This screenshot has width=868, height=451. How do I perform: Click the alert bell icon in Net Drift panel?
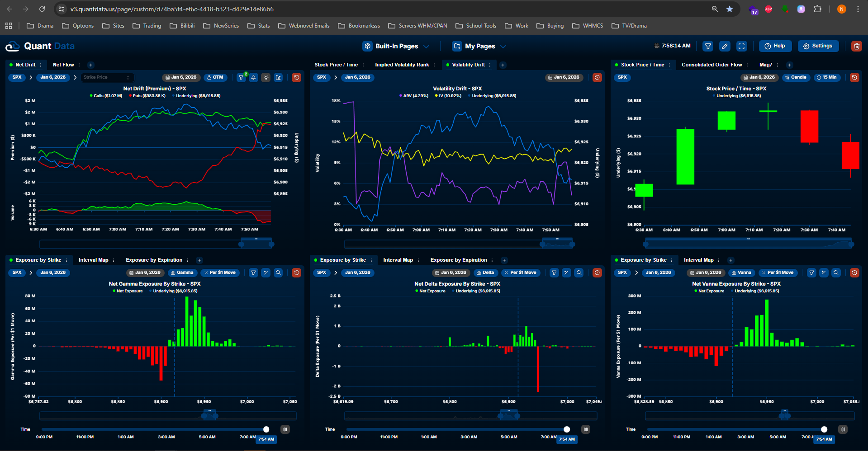point(254,77)
